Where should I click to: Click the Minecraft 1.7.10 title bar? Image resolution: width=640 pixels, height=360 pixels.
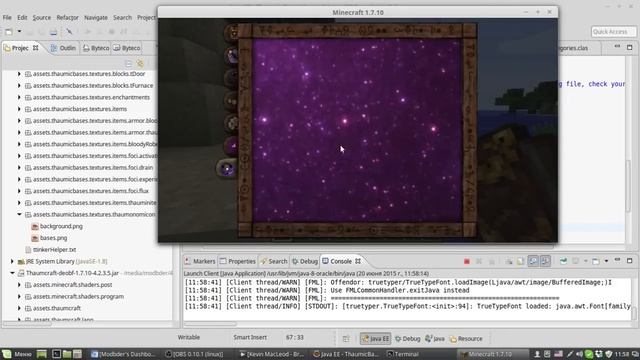tap(358, 12)
